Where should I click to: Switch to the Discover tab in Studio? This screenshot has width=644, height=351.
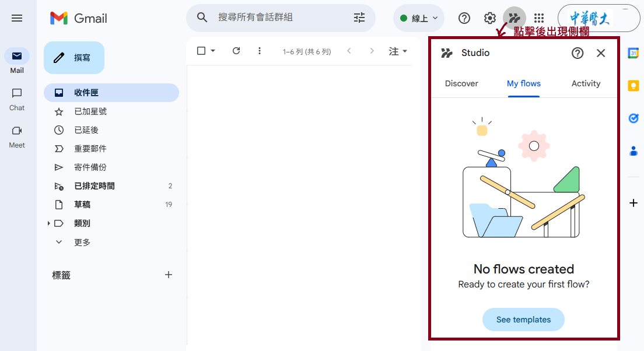point(461,83)
